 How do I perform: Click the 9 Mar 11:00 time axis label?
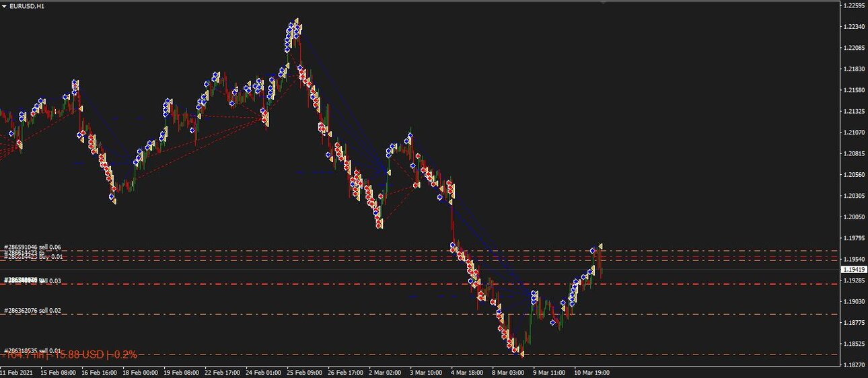(x=550, y=372)
